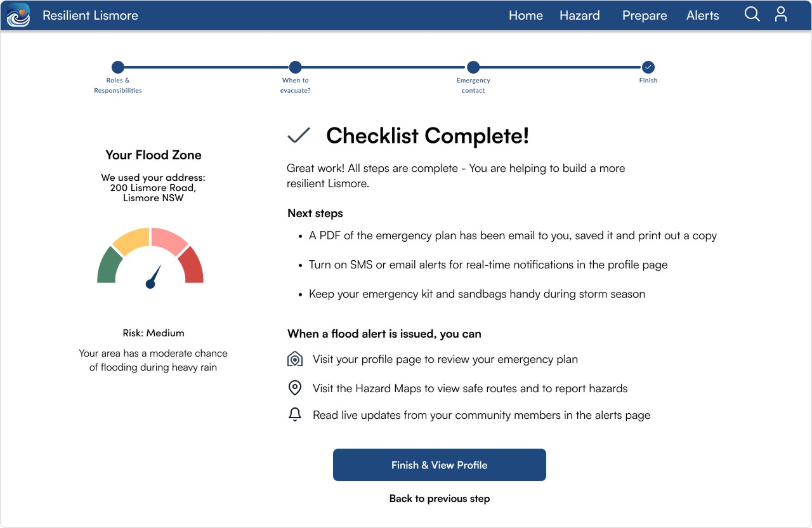Click the 'Risk: Medium' label
Image resolution: width=812 pixels, height=528 pixels.
point(154,333)
